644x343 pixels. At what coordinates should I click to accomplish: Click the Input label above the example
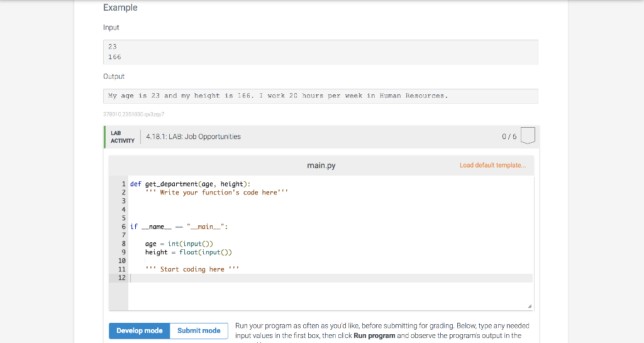click(x=111, y=28)
